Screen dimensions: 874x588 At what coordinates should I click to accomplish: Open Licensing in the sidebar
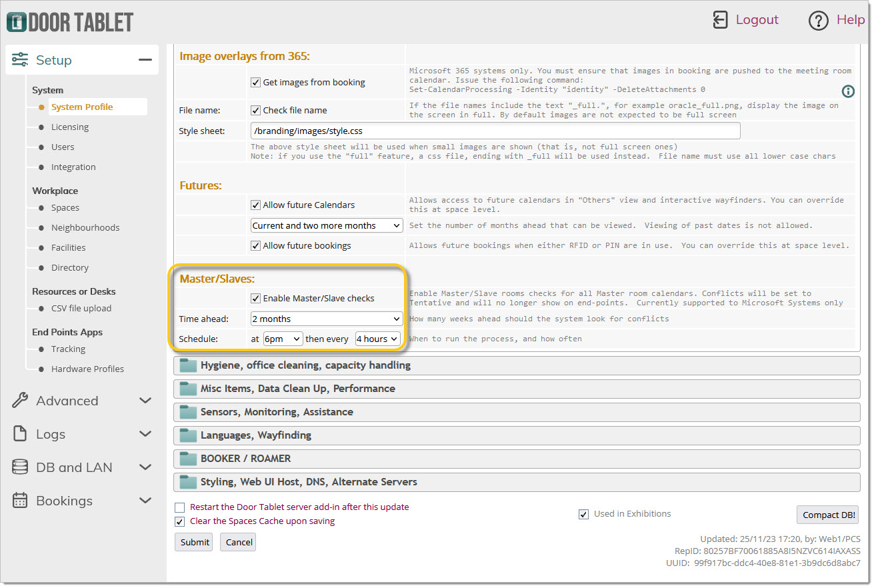pos(70,127)
